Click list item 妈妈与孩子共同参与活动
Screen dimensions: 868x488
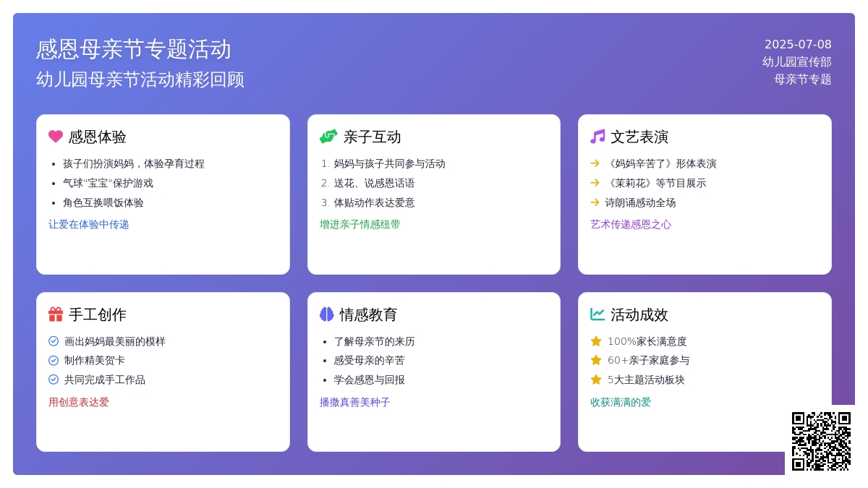click(x=390, y=164)
